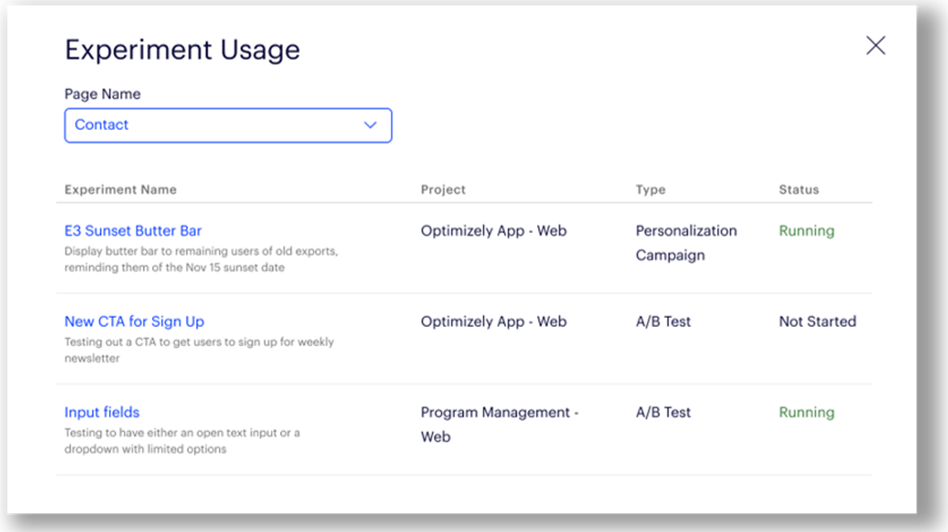Click the Not Started status text

click(817, 322)
